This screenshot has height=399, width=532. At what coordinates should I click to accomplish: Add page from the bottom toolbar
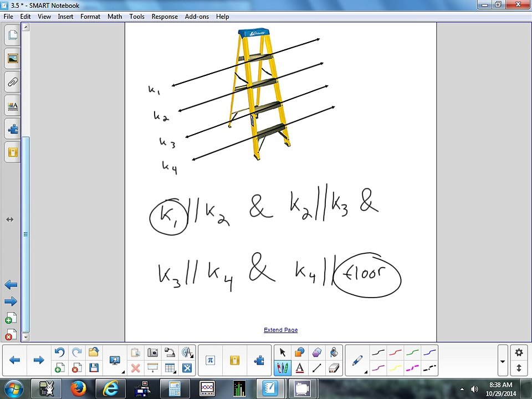[x=60, y=368]
